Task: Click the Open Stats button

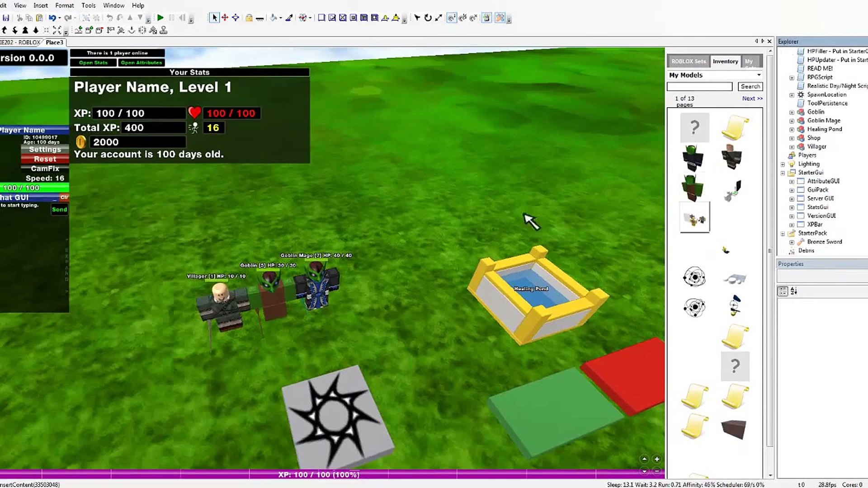Action: tap(93, 62)
